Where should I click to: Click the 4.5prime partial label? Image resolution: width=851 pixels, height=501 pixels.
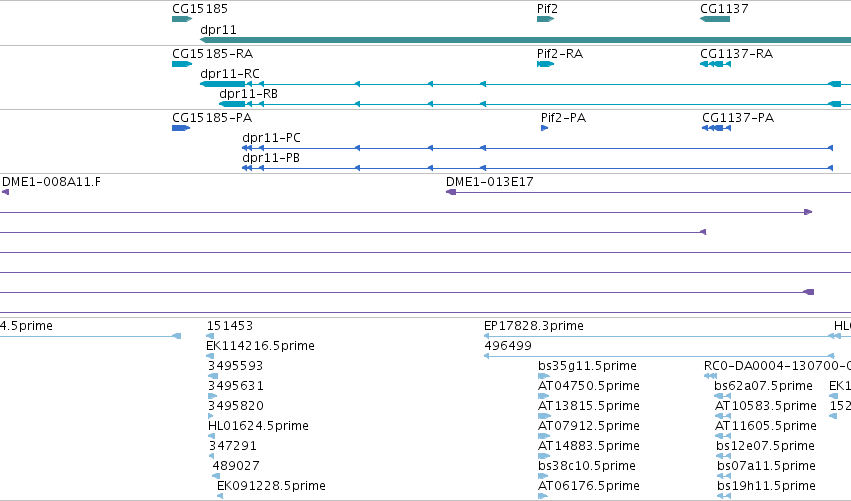(x=27, y=326)
